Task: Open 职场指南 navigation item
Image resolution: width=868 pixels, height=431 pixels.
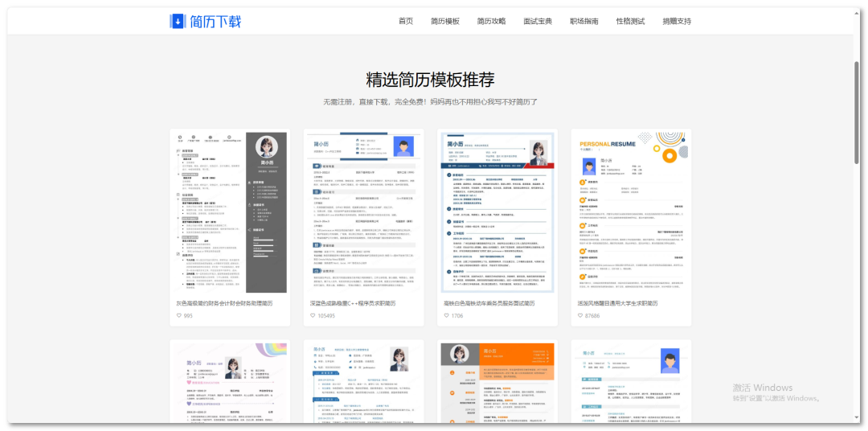Action: pyautogui.click(x=584, y=22)
